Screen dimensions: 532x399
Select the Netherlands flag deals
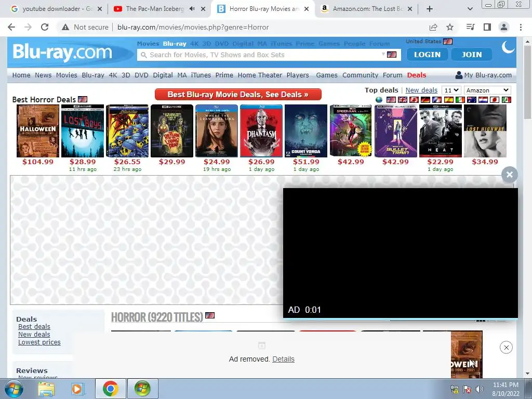483,100
